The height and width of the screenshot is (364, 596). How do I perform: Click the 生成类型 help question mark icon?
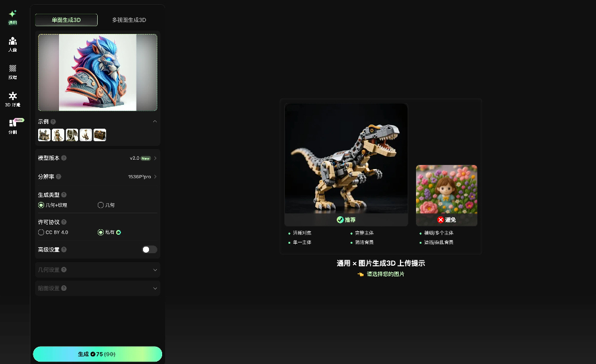pyautogui.click(x=65, y=195)
